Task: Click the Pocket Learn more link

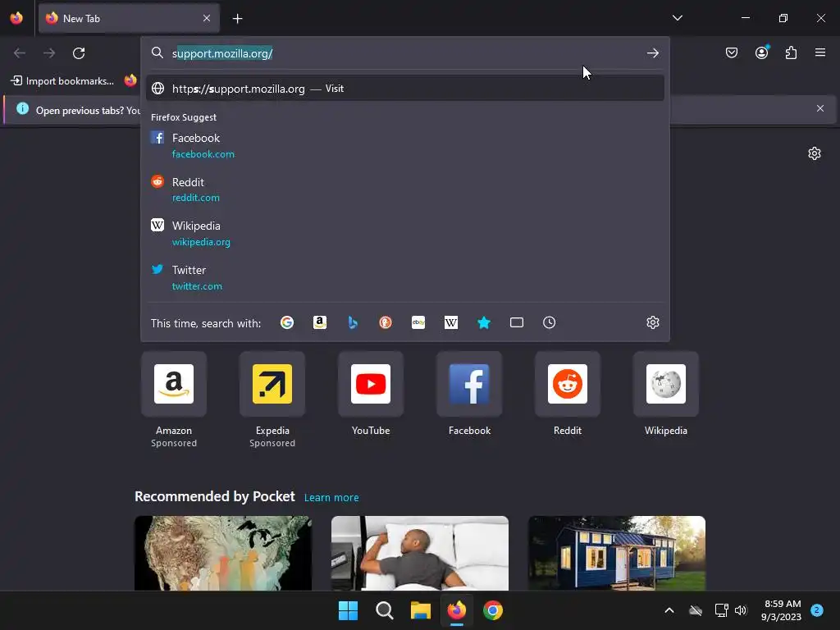Action: 331,498
